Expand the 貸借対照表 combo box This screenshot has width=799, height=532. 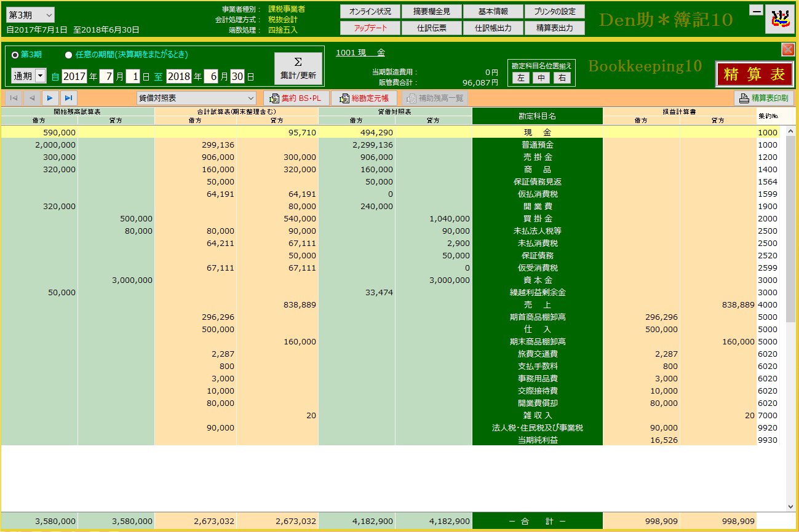tap(250, 98)
